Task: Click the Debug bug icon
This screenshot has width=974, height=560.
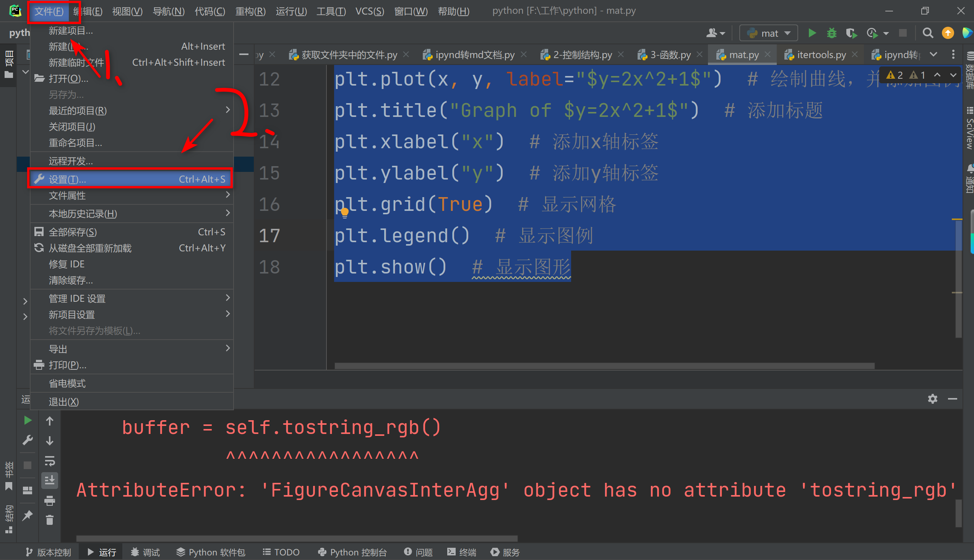Action: click(832, 33)
